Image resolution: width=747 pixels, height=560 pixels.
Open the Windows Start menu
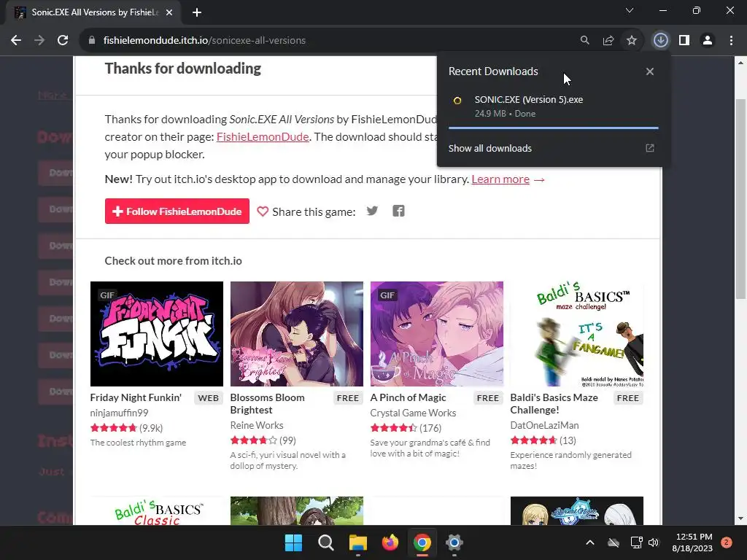pyautogui.click(x=293, y=542)
